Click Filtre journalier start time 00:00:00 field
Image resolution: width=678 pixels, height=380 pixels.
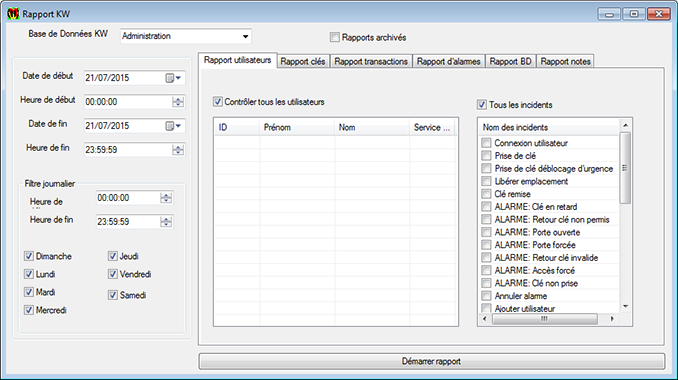134,198
